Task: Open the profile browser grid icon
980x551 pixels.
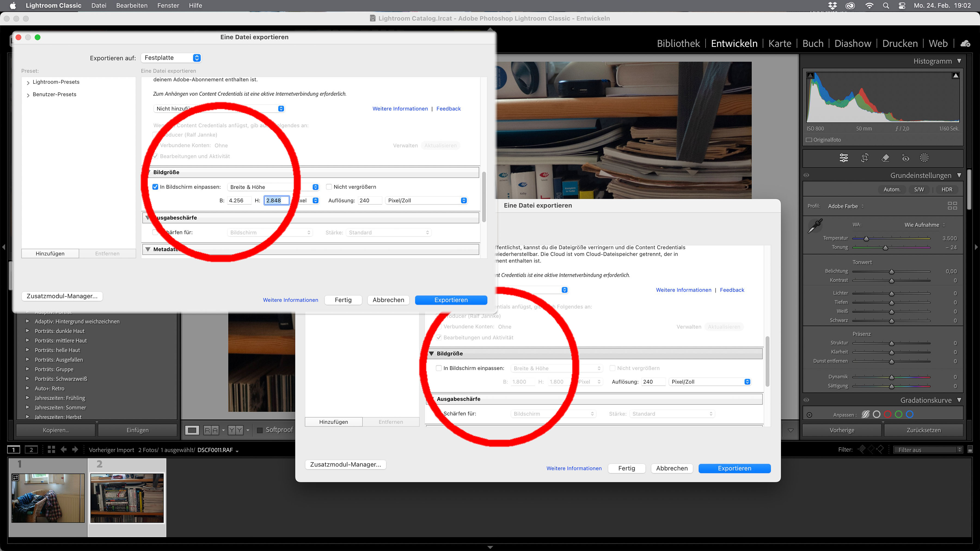Action: (952, 206)
